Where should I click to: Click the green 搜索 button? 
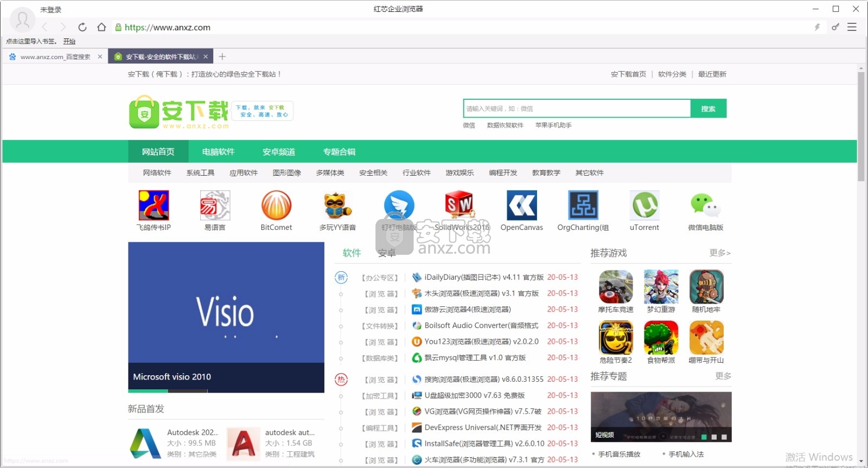(709, 108)
